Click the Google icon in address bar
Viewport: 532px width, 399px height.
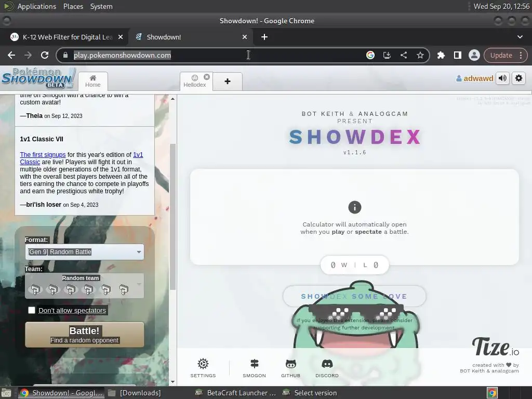click(x=370, y=55)
